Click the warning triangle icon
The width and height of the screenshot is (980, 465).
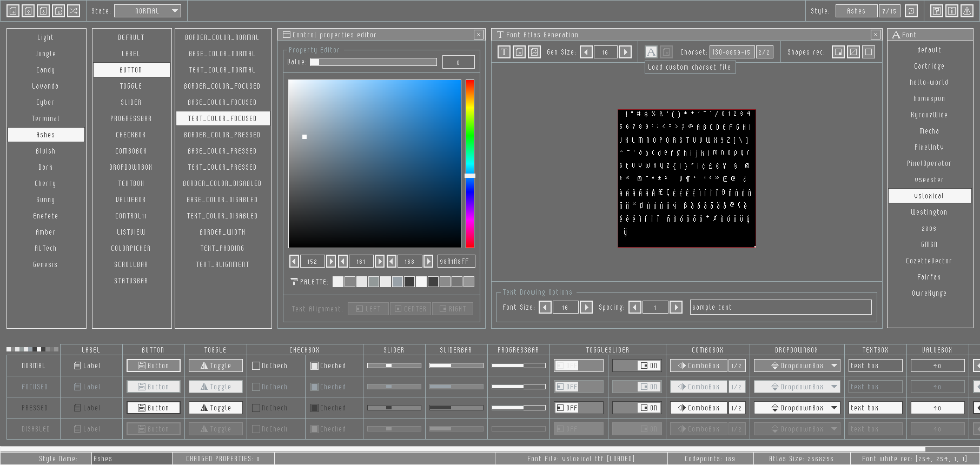click(967, 11)
